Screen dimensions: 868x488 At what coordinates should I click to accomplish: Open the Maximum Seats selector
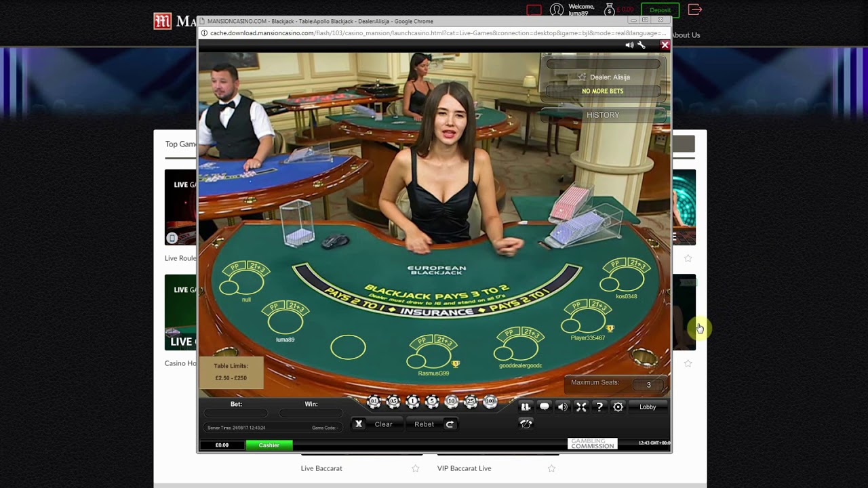[x=648, y=384]
